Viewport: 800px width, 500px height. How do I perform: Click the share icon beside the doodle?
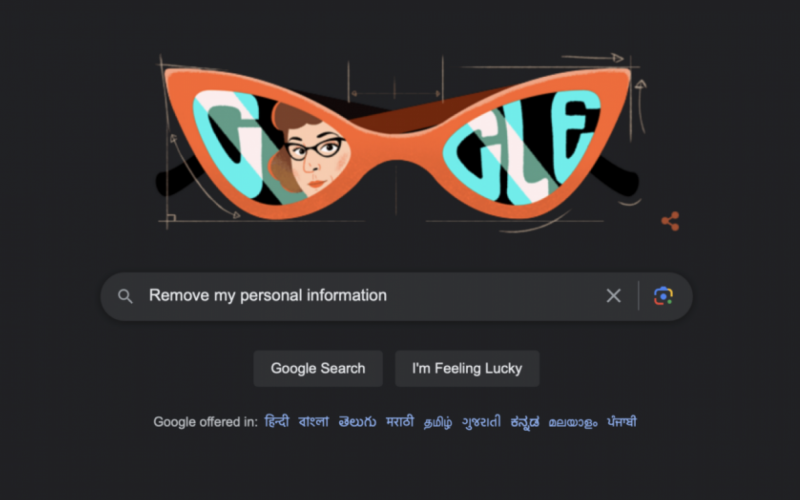point(670,221)
